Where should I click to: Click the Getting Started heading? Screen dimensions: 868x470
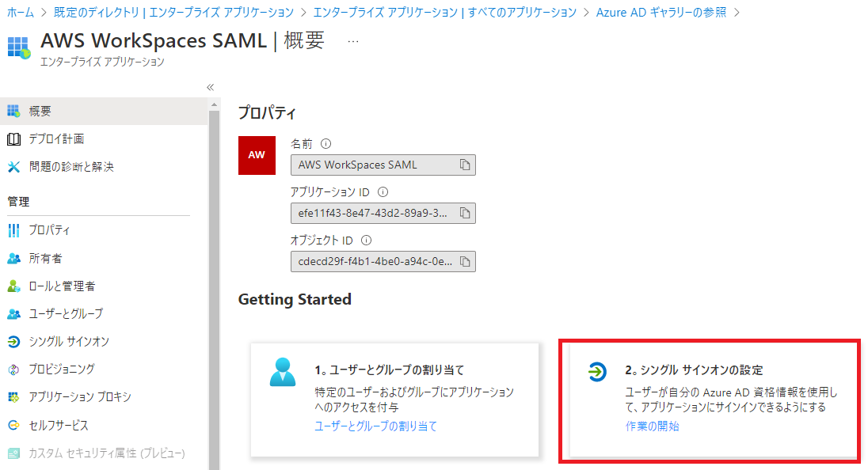[295, 299]
